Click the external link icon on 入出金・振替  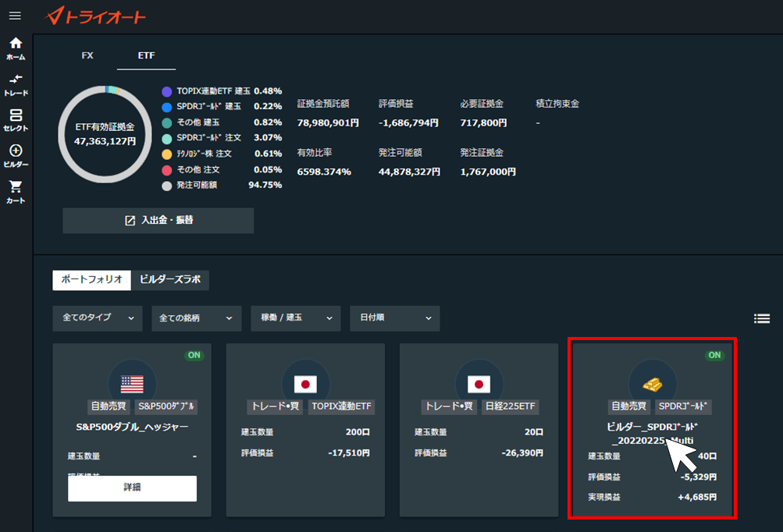(x=130, y=221)
